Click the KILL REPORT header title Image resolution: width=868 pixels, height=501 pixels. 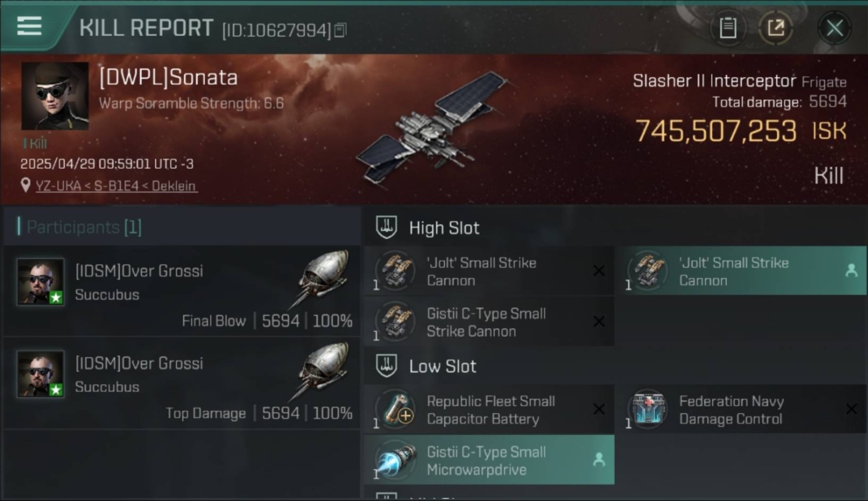click(x=146, y=28)
